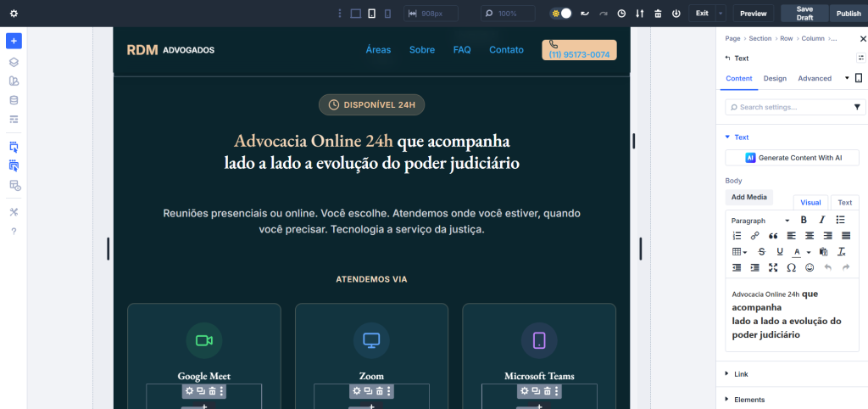868x409 pixels.
Task: Open the help question mark icon
Action: (14, 231)
